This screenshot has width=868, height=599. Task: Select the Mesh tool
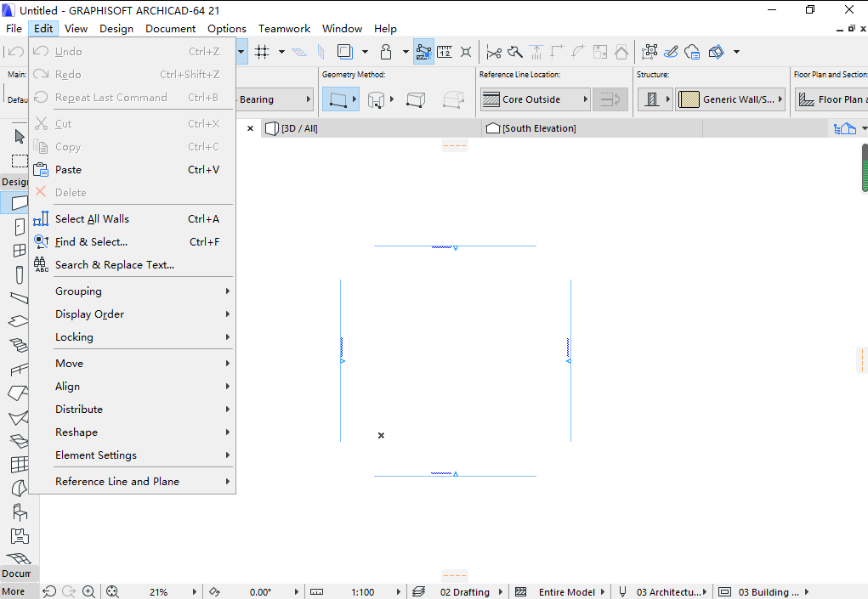(18, 557)
